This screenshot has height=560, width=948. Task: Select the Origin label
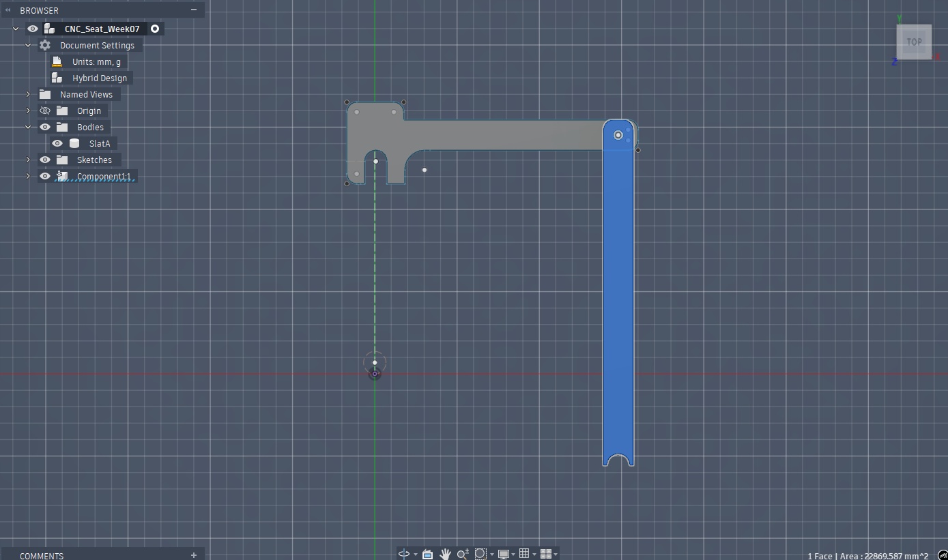click(x=89, y=110)
